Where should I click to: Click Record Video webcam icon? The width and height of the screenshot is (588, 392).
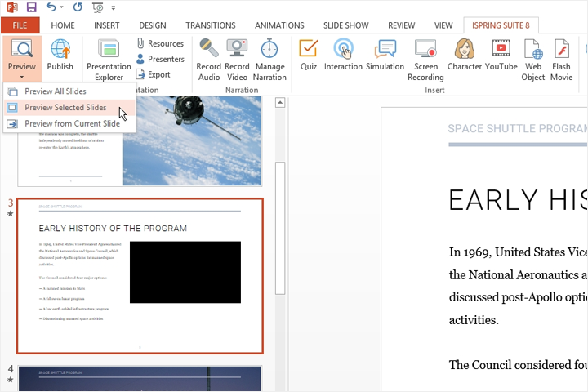237,48
